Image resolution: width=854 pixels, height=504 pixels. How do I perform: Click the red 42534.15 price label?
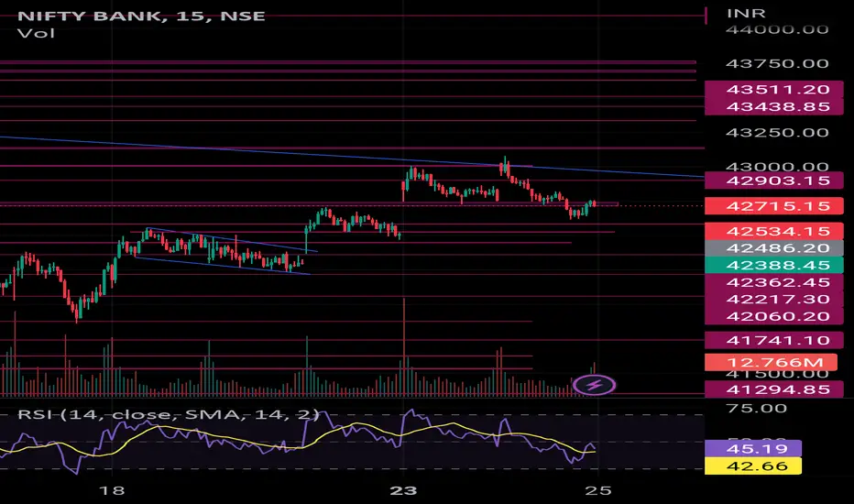click(774, 231)
